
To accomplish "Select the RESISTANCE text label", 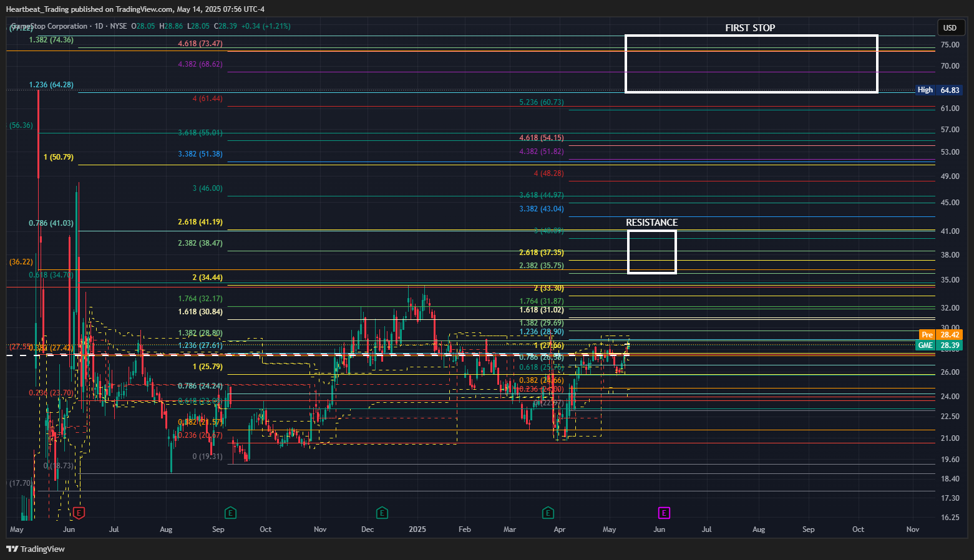I will coord(651,223).
